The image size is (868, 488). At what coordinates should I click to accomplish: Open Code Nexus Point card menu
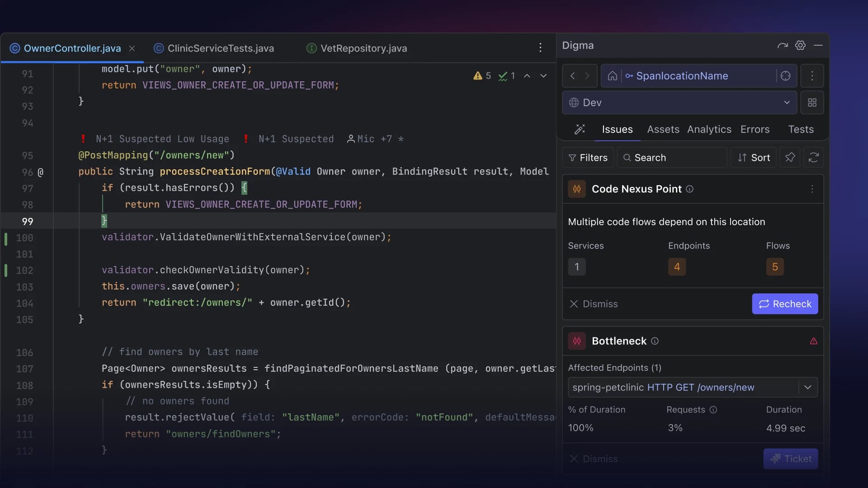coord(812,189)
